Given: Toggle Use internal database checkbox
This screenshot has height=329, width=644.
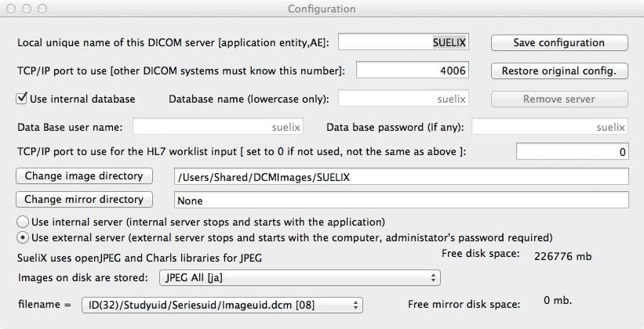Looking at the screenshot, I should pos(22,99).
